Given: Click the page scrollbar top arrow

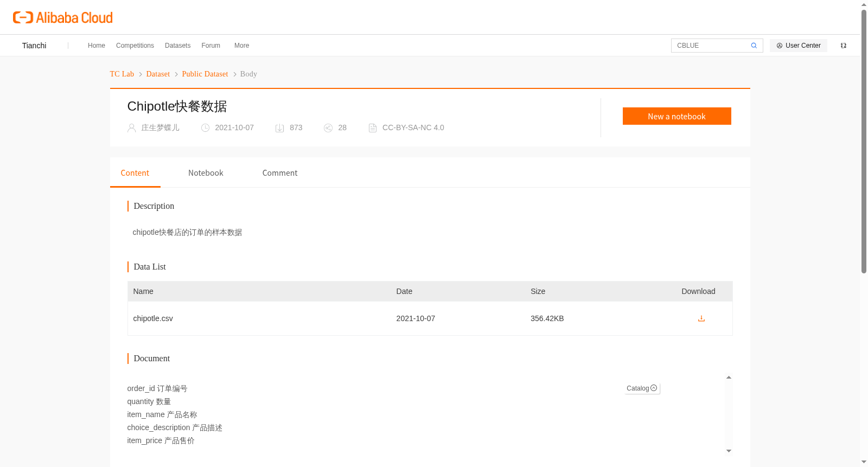Looking at the screenshot, I should [x=864, y=4].
